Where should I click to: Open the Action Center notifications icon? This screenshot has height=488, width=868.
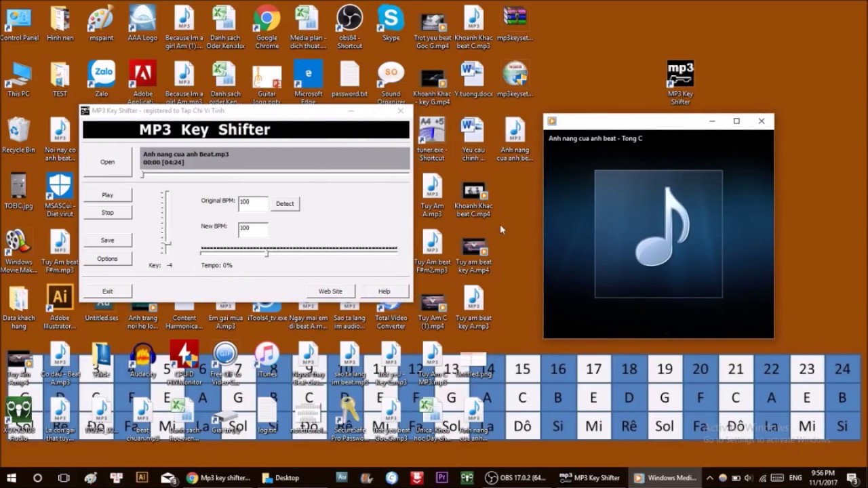tap(852, 478)
